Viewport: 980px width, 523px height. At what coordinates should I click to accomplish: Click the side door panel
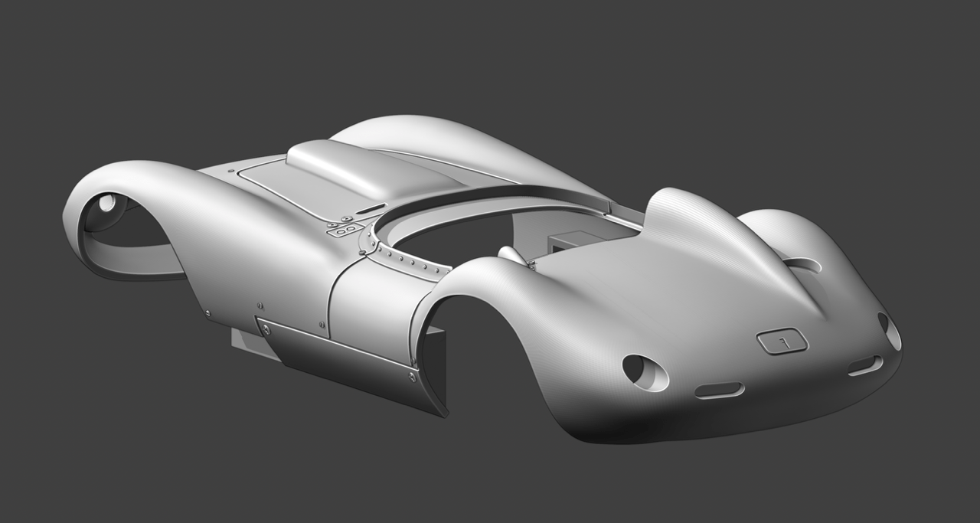click(371, 306)
